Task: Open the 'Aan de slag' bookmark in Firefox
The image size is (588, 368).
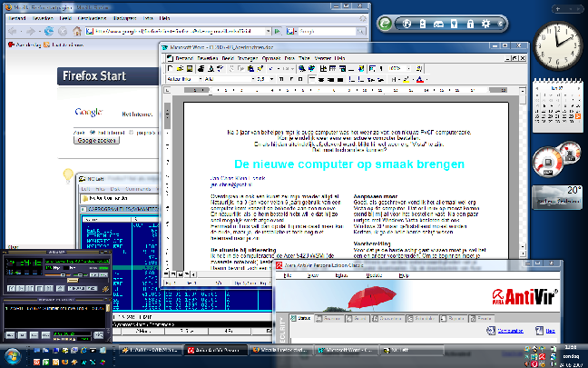Action: coord(24,45)
